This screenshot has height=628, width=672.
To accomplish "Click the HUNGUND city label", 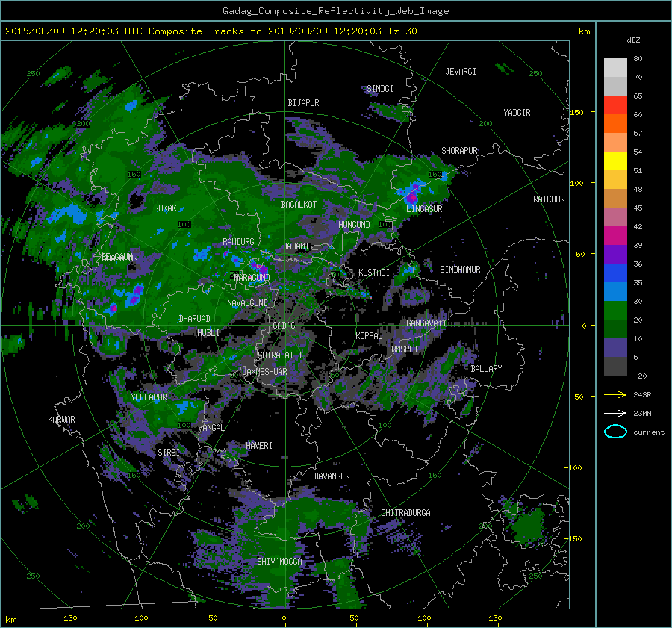I will point(354,225).
